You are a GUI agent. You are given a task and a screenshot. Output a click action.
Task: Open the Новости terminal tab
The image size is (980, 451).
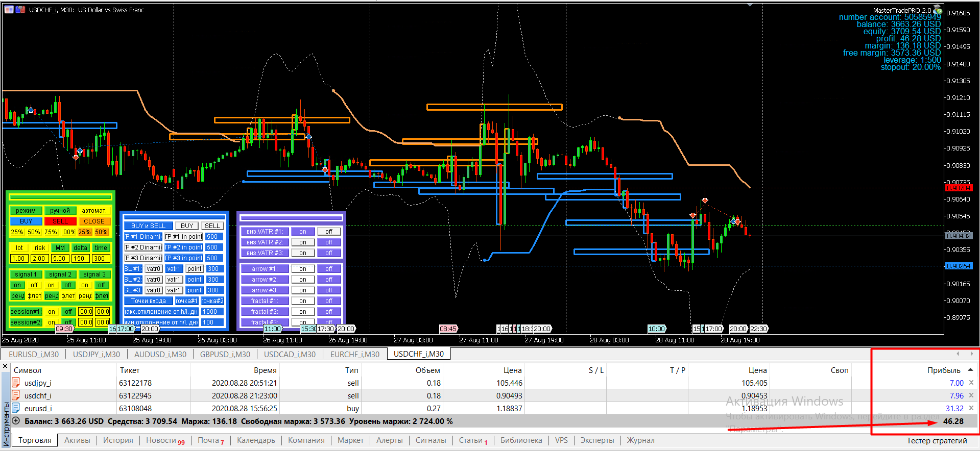click(x=165, y=440)
